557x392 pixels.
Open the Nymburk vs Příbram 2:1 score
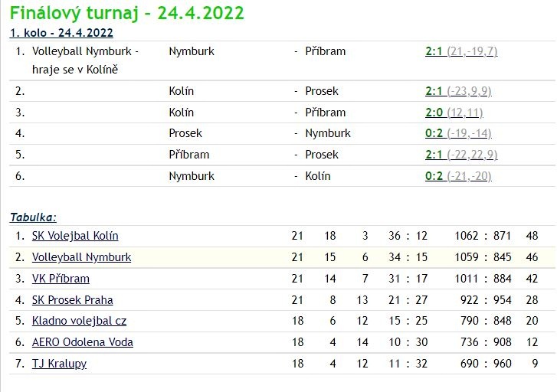pyautogui.click(x=434, y=51)
